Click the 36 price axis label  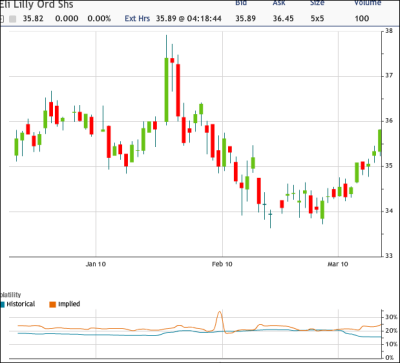tap(389, 121)
